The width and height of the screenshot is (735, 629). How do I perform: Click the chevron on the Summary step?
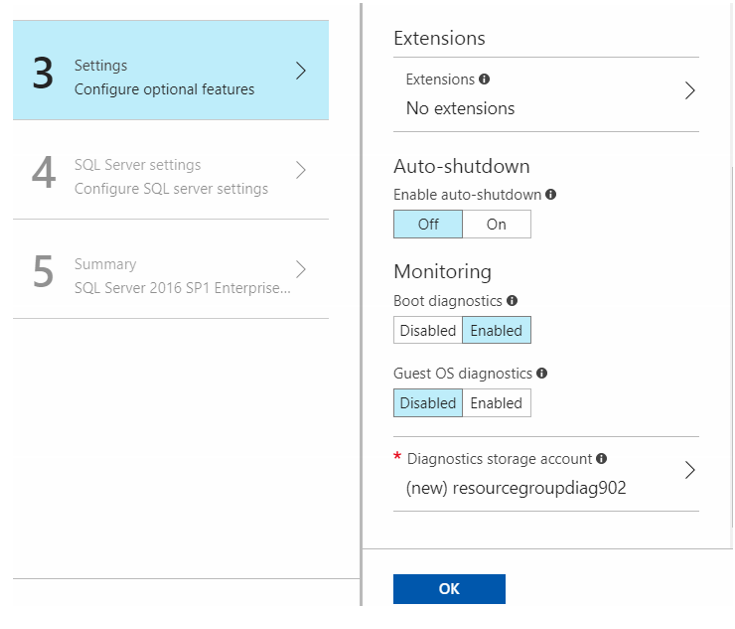[301, 269]
